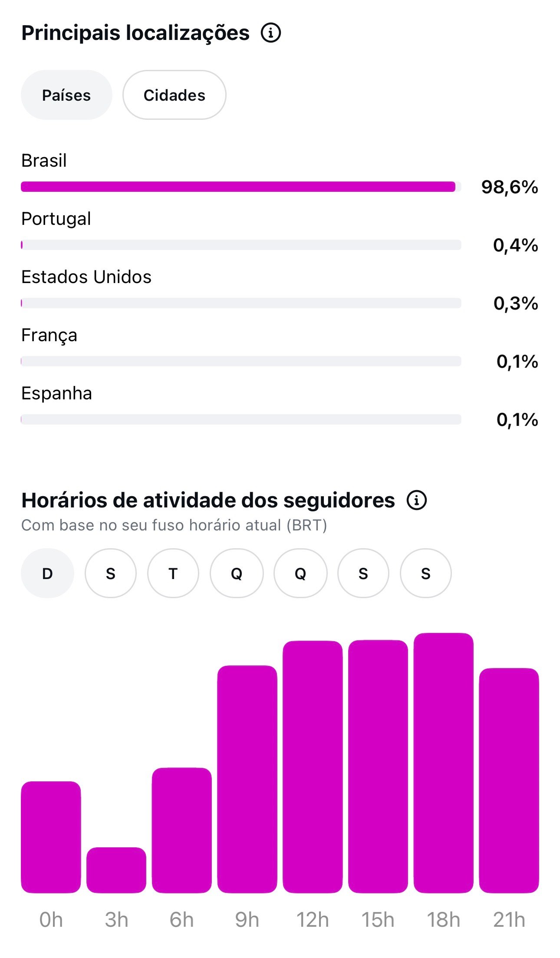Pick the first S day button after D

pyautogui.click(x=111, y=573)
